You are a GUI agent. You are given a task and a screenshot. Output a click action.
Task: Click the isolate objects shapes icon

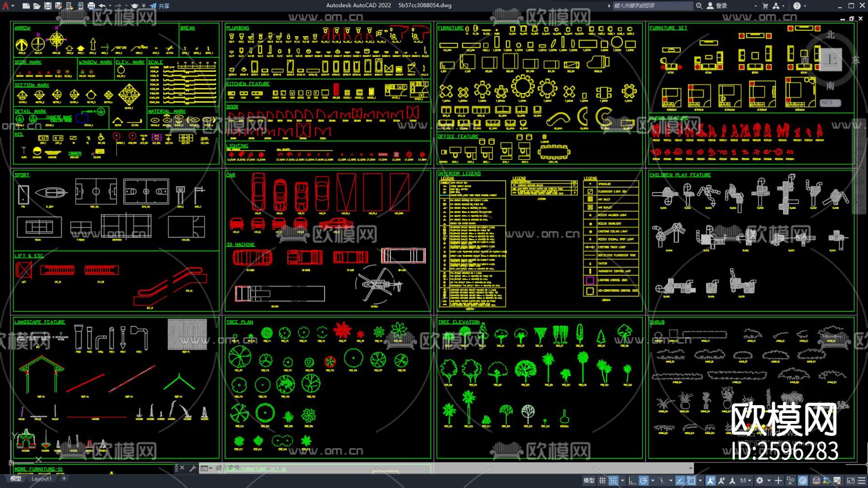click(790, 481)
